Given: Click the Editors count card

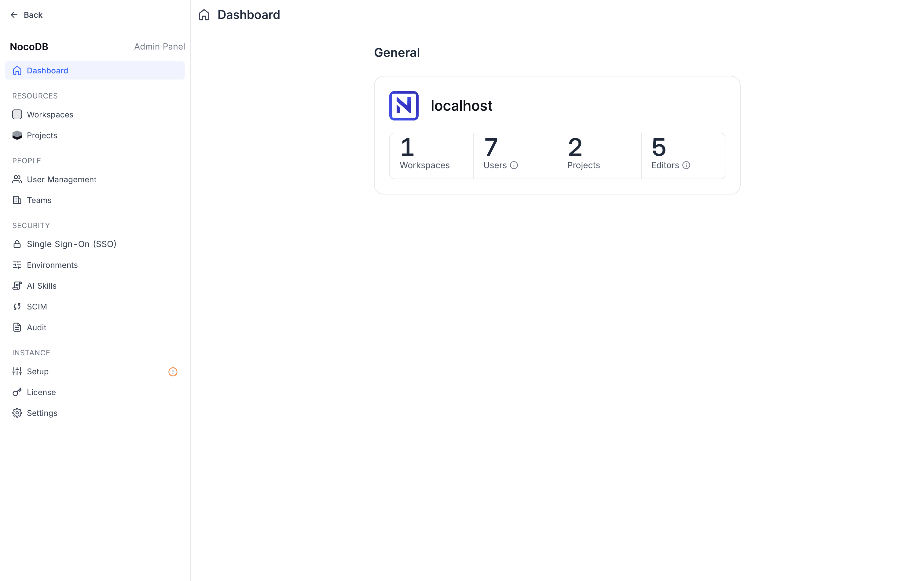Looking at the screenshot, I should (683, 156).
